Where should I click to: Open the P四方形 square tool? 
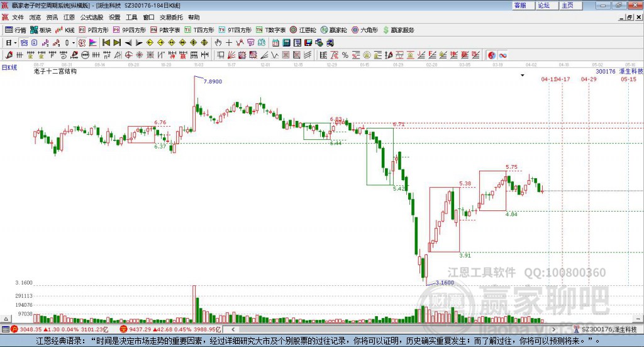(x=94, y=30)
